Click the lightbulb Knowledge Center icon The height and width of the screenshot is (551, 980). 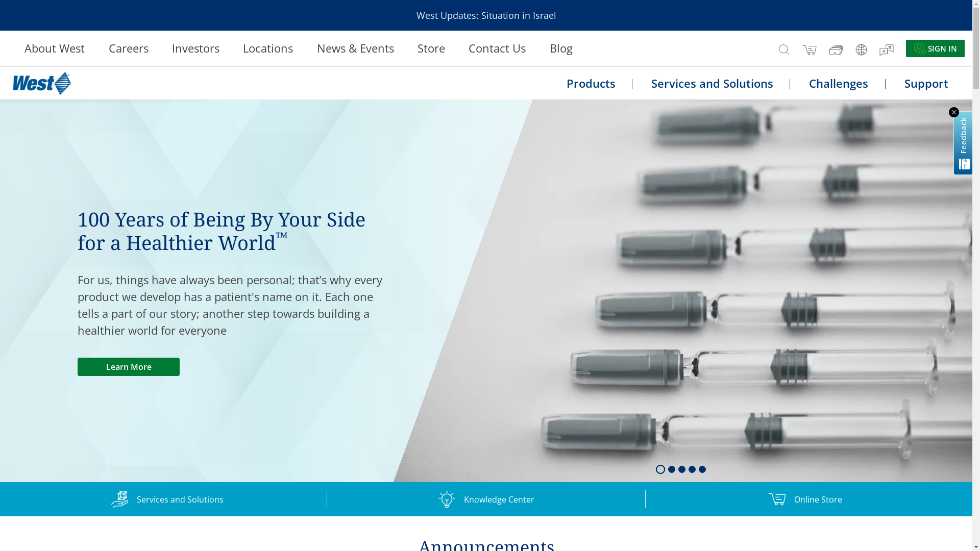coord(447,499)
